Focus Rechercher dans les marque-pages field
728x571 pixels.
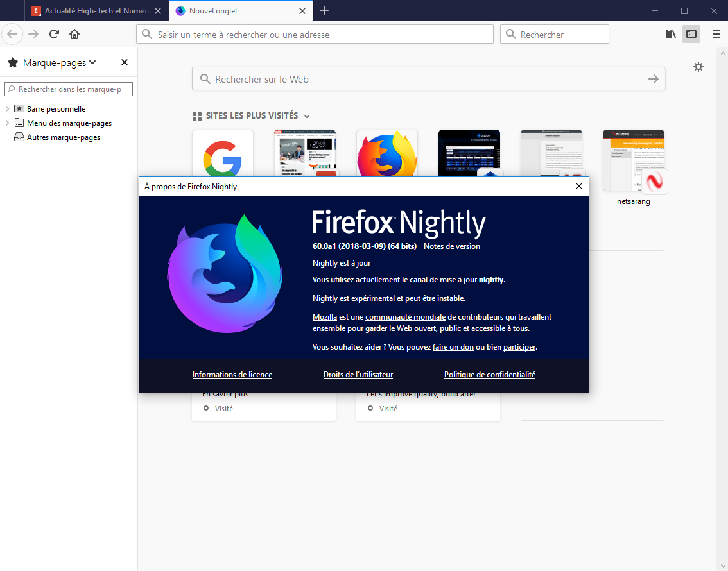coord(69,89)
